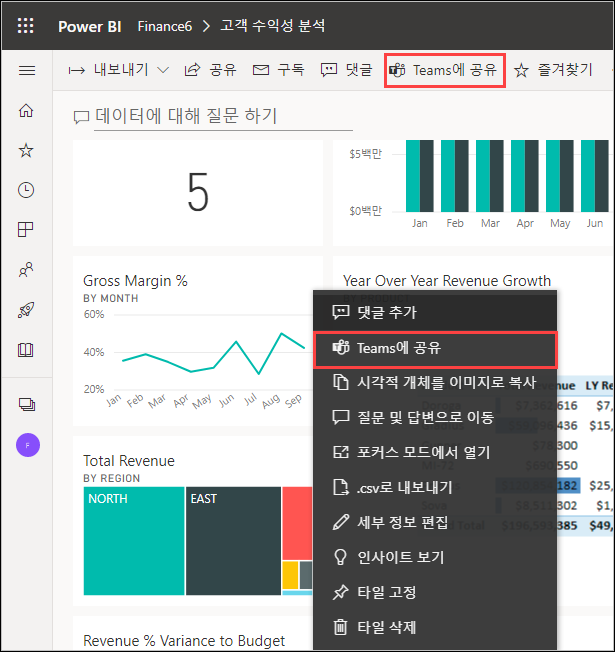
Task: Choose 타일 고정 menu item
Action: pos(435,592)
